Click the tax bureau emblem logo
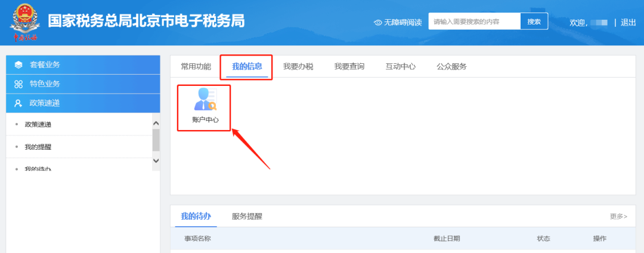This screenshot has height=253, width=644. pos(25,21)
